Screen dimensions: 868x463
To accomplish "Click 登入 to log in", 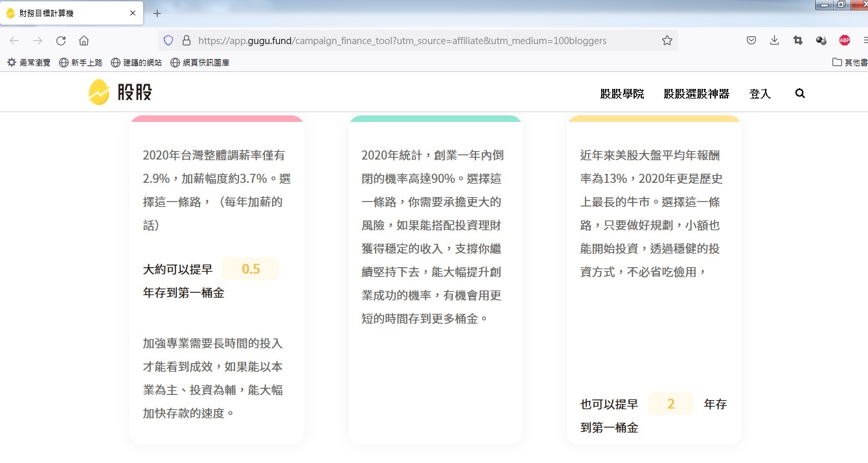I will [x=760, y=94].
